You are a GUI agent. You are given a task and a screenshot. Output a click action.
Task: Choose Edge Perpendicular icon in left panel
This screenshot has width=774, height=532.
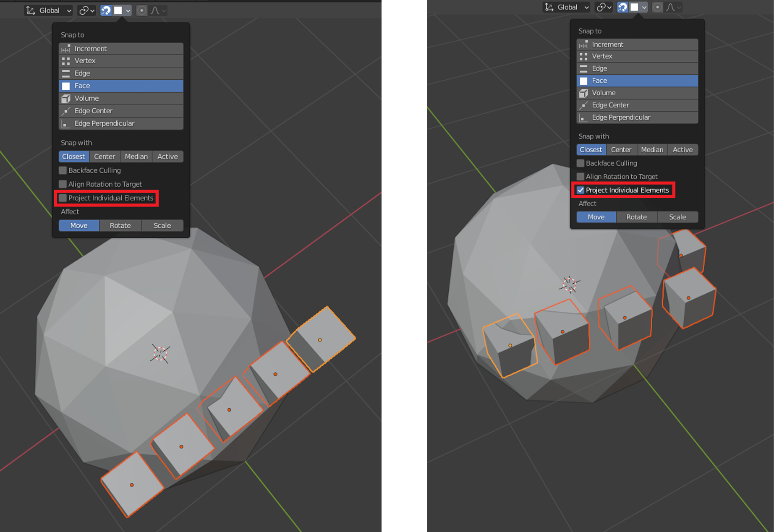click(x=66, y=124)
